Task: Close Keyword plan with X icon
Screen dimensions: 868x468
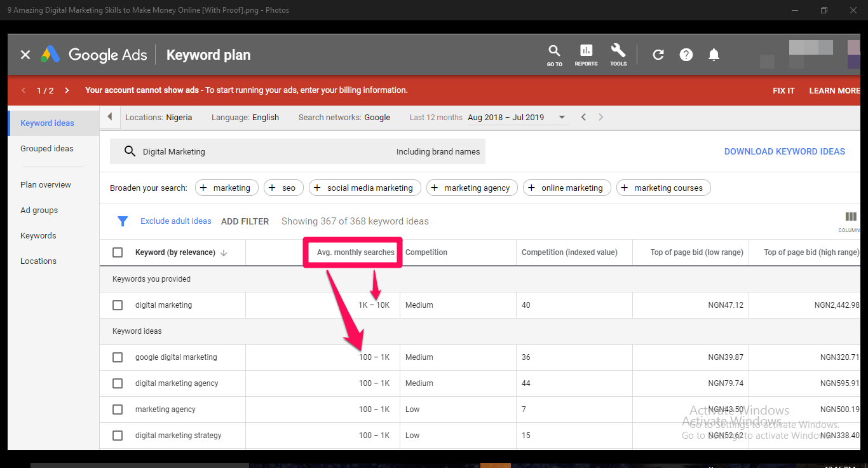Action: point(25,55)
